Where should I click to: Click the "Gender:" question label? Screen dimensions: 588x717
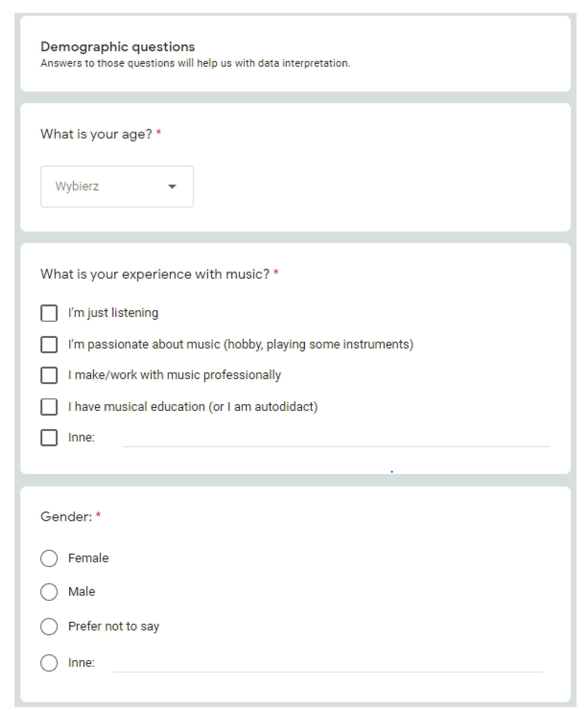point(66,517)
